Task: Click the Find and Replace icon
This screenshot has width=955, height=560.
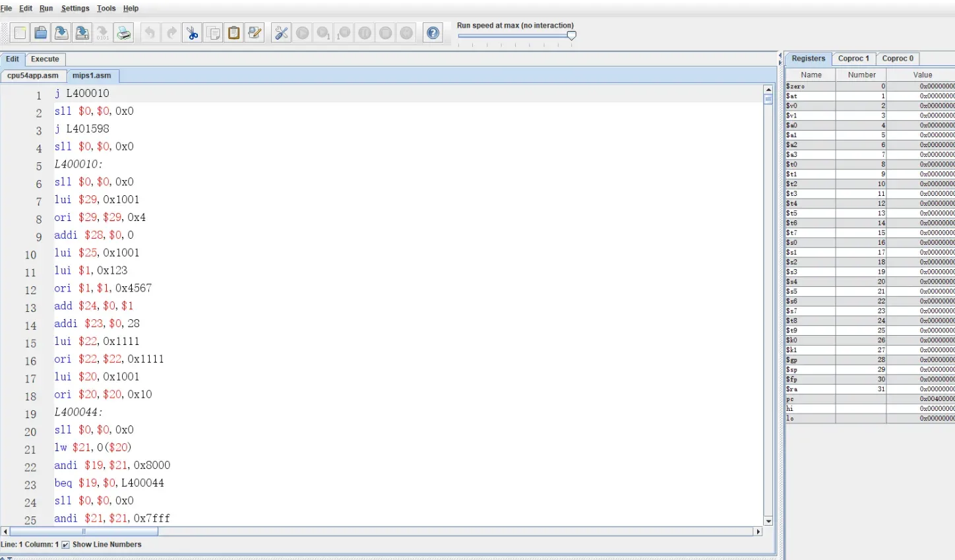Action: point(255,33)
